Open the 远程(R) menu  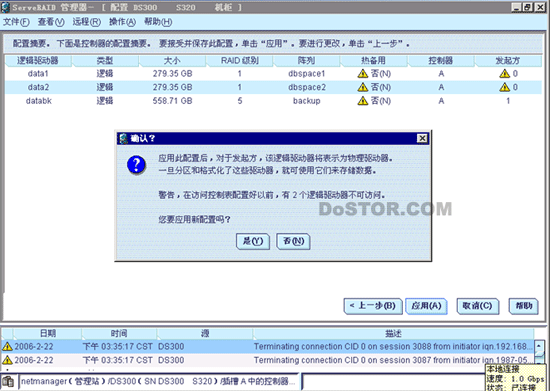86,22
